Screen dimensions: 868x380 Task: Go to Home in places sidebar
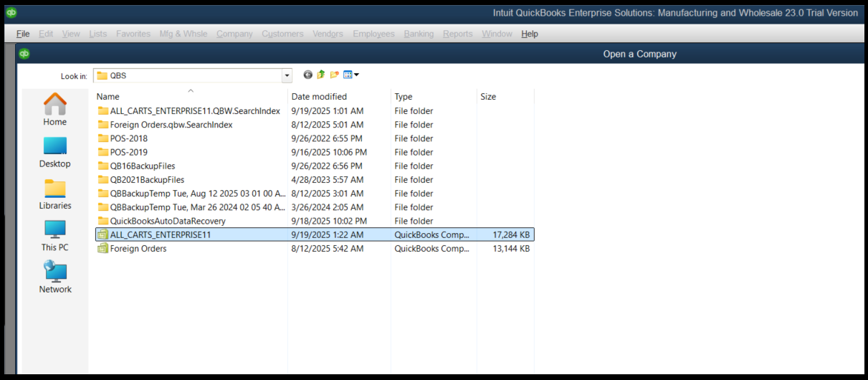click(55, 110)
